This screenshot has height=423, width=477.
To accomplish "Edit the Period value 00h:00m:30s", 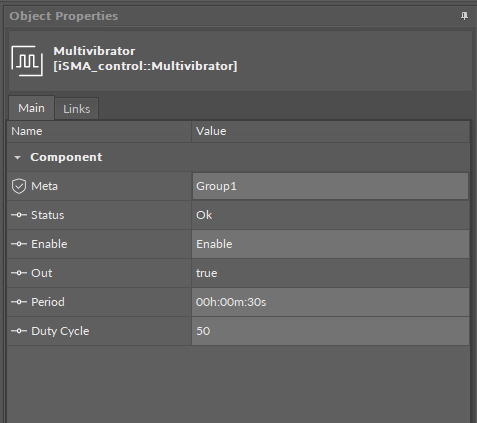I will coord(330,302).
